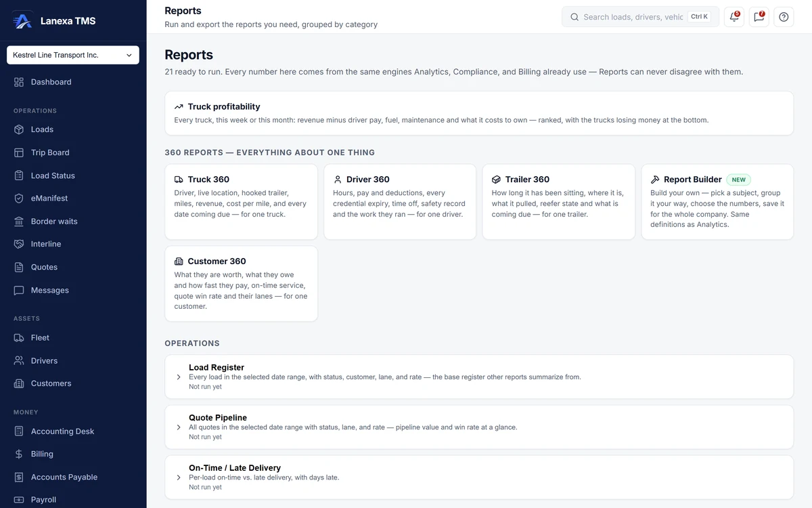The image size is (812, 508).
Task: Open the messages chat bubble icon in header
Action: click(x=759, y=17)
